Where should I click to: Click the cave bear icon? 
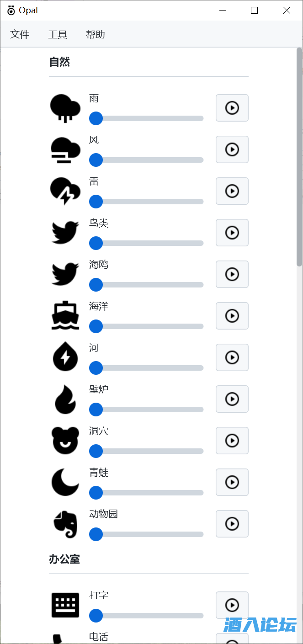coord(65,441)
